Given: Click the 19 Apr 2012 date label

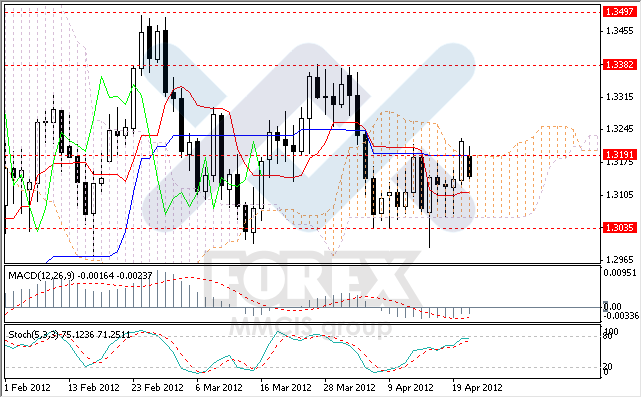Looking at the screenshot, I should [477, 387].
